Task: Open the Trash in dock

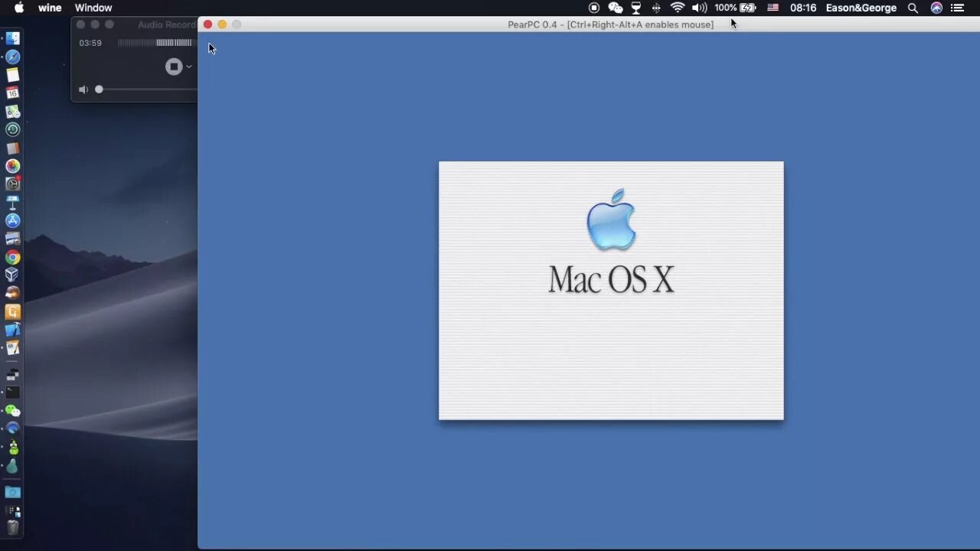Action: click(13, 527)
